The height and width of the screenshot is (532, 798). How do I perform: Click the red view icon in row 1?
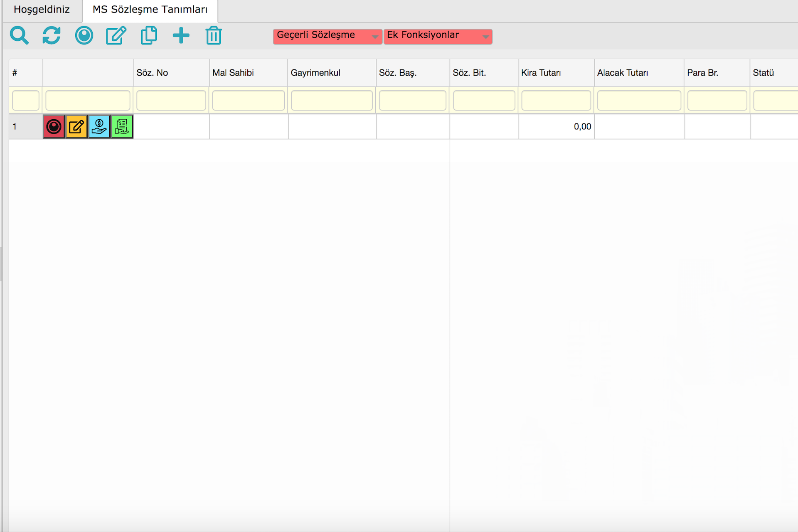coord(54,127)
